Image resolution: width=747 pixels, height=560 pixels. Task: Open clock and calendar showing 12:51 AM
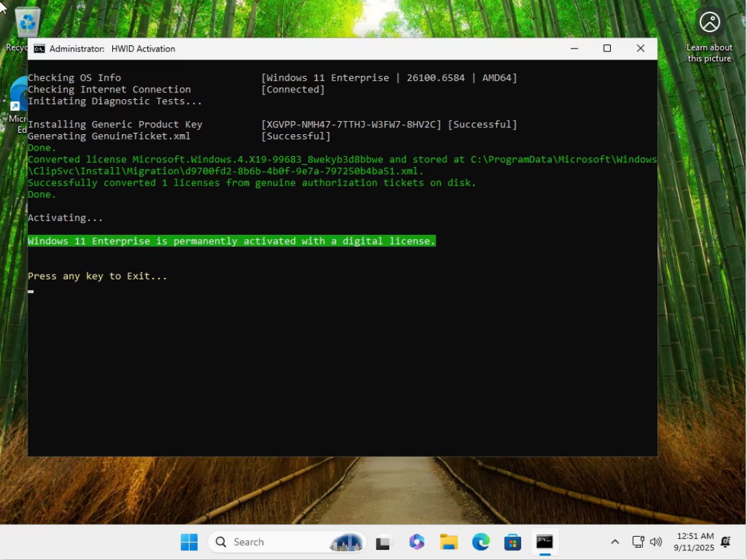pyautogui.click(x=694, y=542)
